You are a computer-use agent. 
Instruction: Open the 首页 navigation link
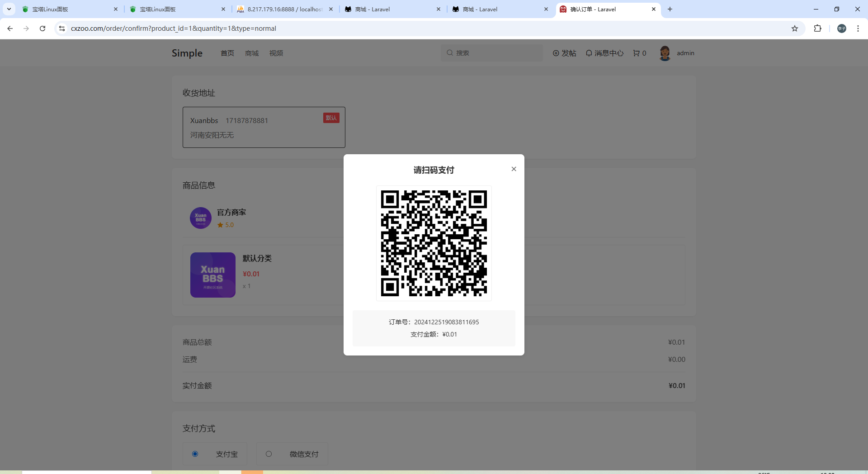[x=227, y=53]
